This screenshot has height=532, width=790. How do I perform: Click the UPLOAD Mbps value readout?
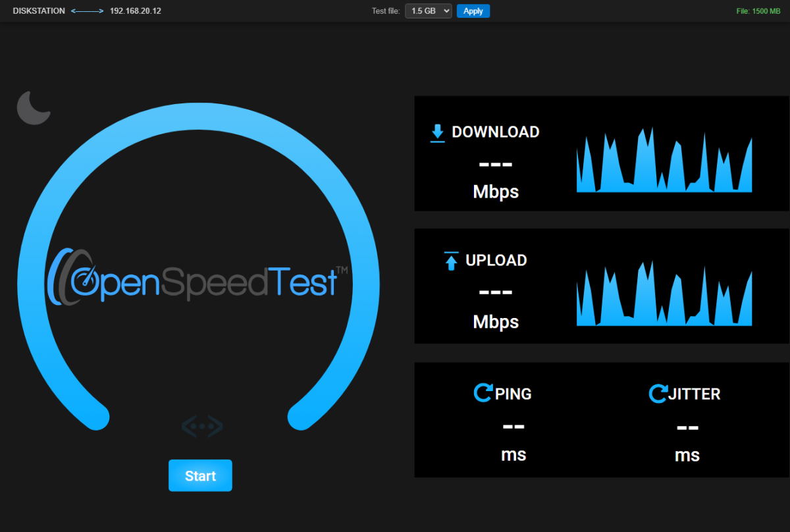(496, 293)
